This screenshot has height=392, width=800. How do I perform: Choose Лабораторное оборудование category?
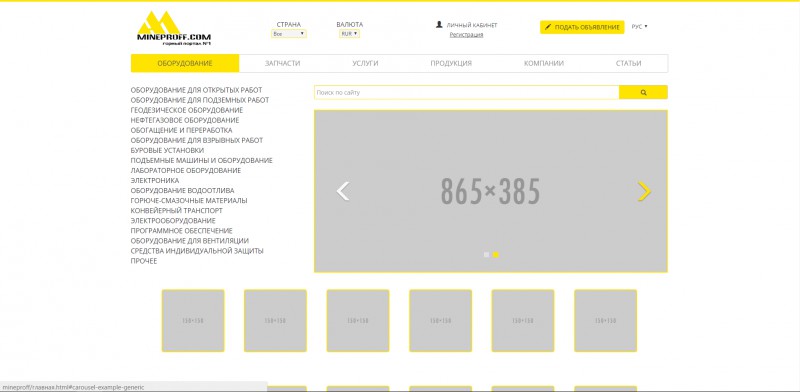tap(186, 170)
